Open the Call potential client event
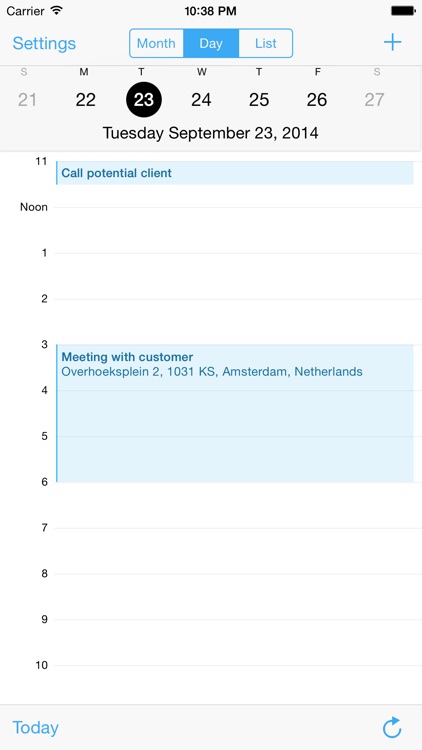 click(234, 173)
